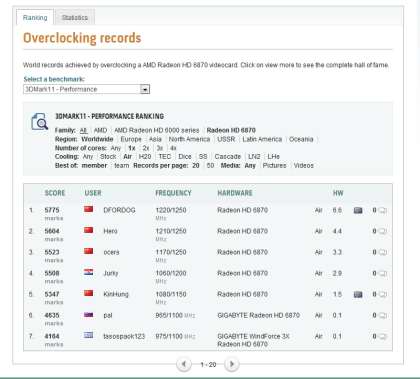Sort by the SCORE column header
The height and width of the screenshot is (379, 420).
55,193
